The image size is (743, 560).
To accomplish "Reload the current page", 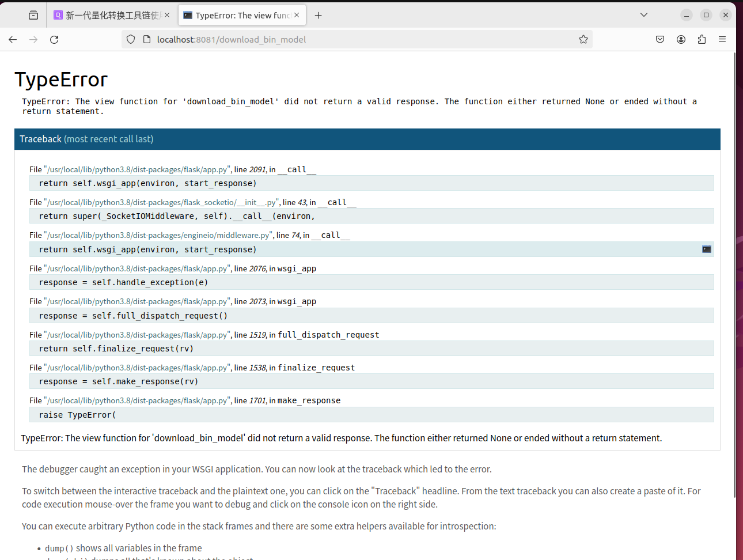I will 54,39.
